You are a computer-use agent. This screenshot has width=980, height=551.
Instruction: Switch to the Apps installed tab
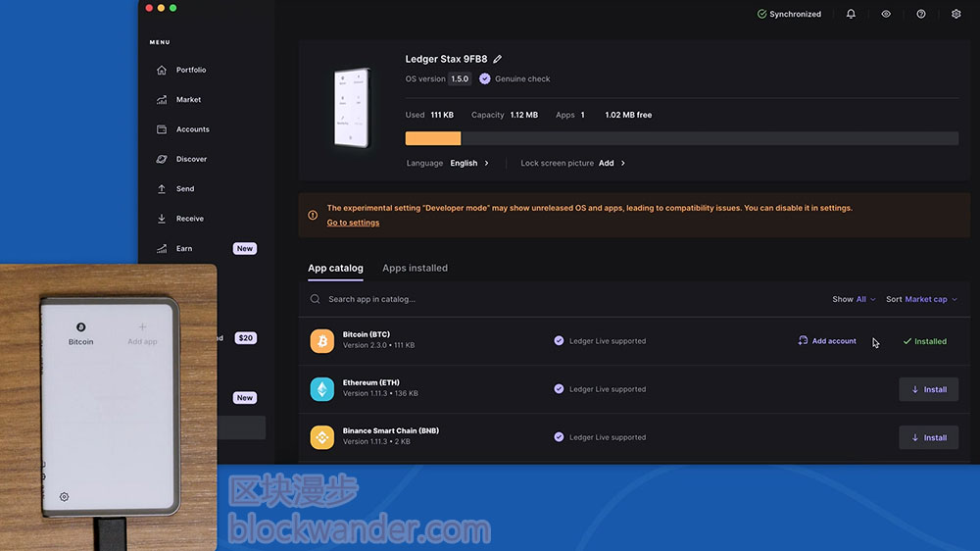tap(415, 269)
